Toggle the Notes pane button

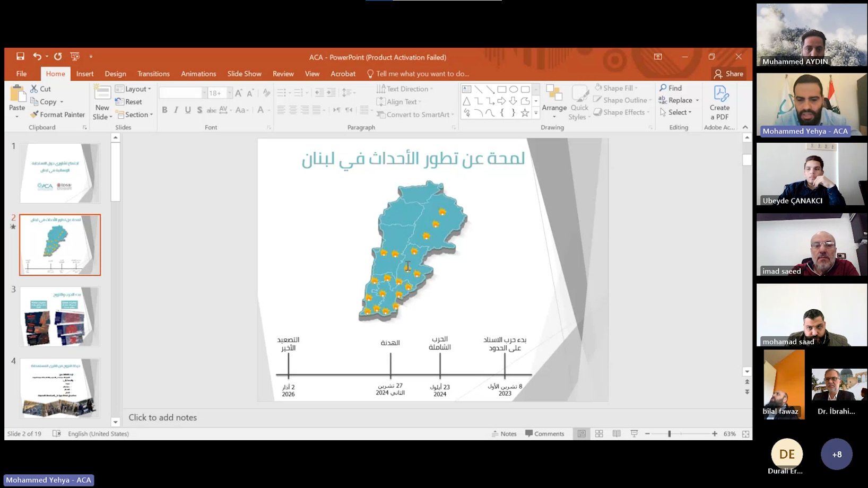pos(504,433)
